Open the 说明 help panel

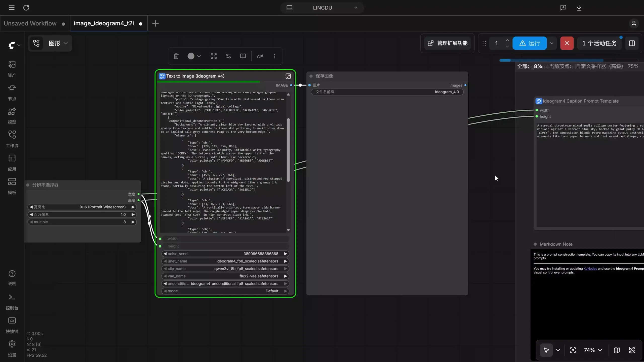click(12, 278)
